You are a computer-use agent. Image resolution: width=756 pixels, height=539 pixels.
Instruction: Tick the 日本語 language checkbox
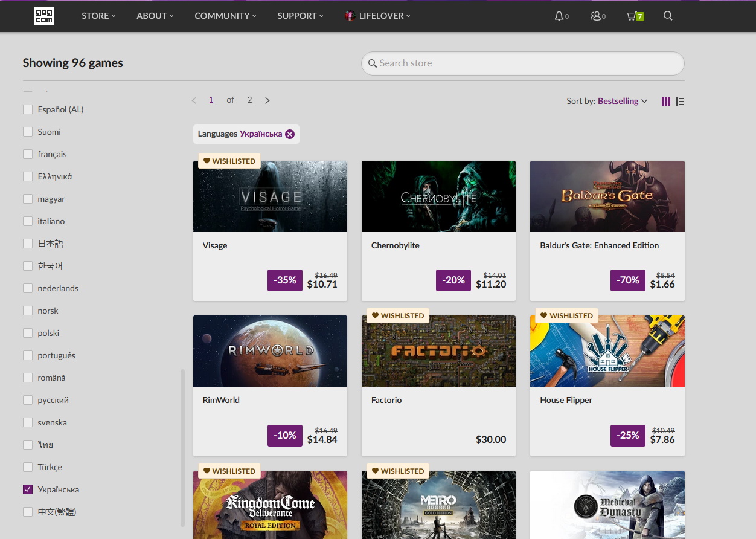coord(28,244)
